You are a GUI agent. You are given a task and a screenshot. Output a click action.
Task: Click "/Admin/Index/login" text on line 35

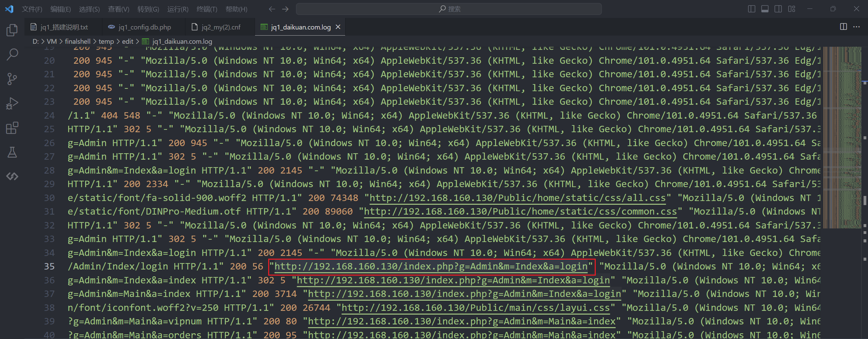(x=118, y=266)
